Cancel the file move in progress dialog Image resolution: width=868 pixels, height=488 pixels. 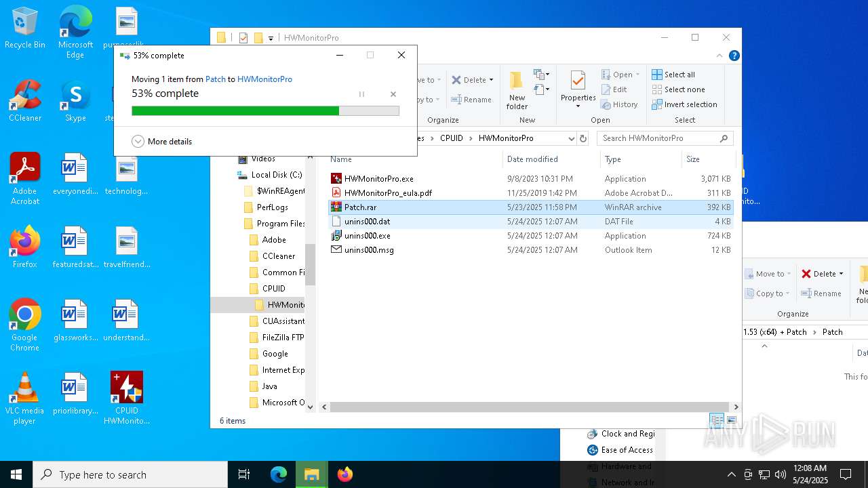point(393,94)
